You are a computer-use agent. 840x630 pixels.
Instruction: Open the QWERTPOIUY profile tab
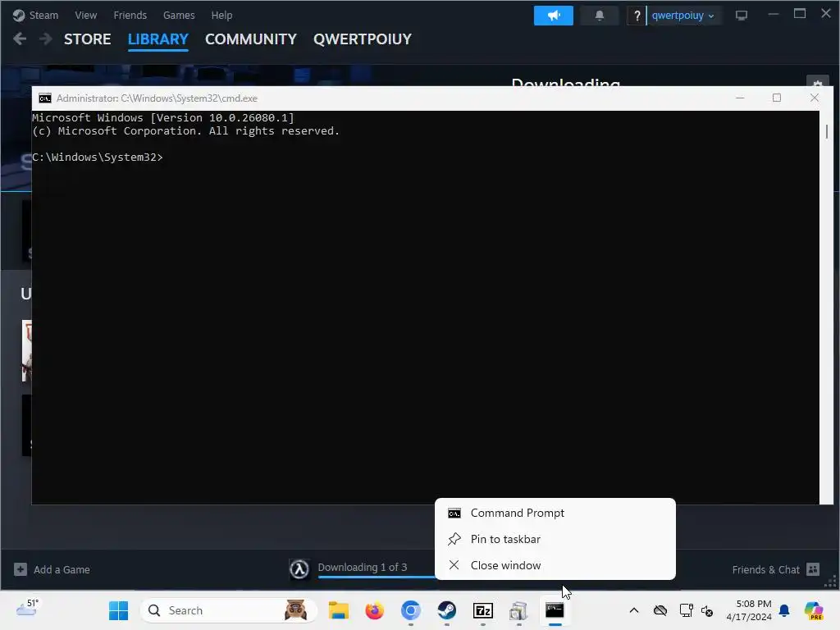tap(362, 39)
